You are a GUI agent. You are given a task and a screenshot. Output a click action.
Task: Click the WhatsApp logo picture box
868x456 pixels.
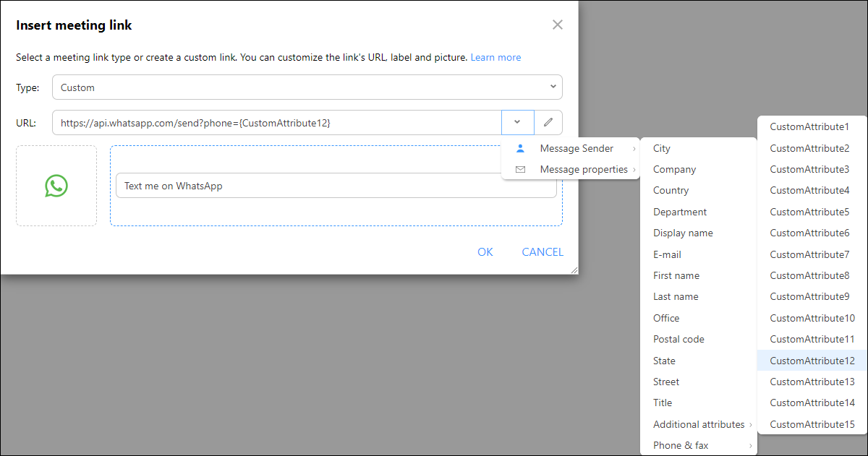point(56,186)
